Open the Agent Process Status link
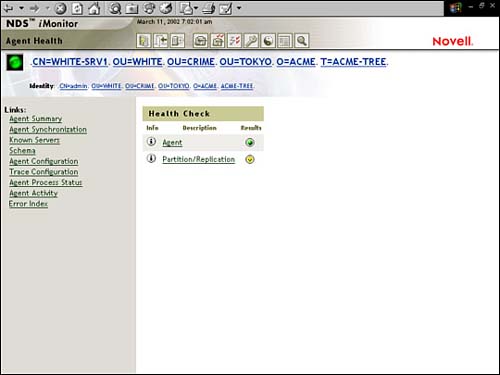Image resolution: width=500 pixels, height=375 pixels. [x=46, y=183]
